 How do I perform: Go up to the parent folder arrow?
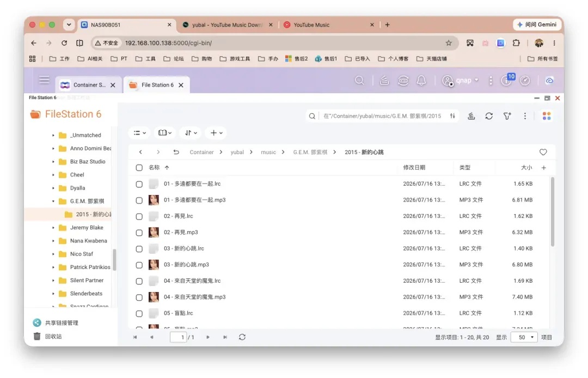[176, 152]
